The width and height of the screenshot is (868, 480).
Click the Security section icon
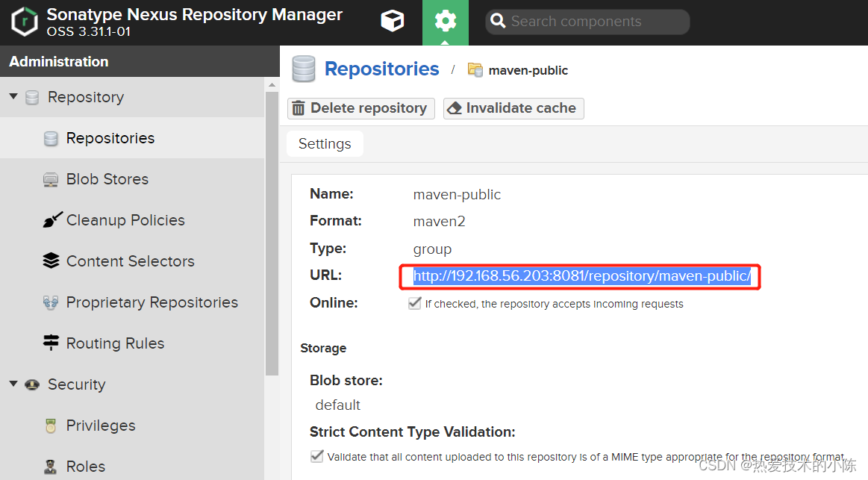click(x=32, y=384)
